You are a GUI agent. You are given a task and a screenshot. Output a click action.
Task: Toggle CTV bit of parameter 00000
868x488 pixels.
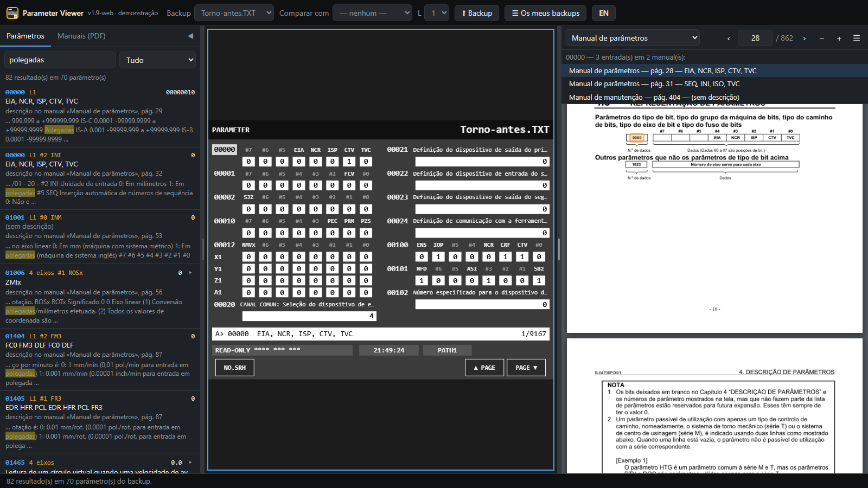pos(349,162)
